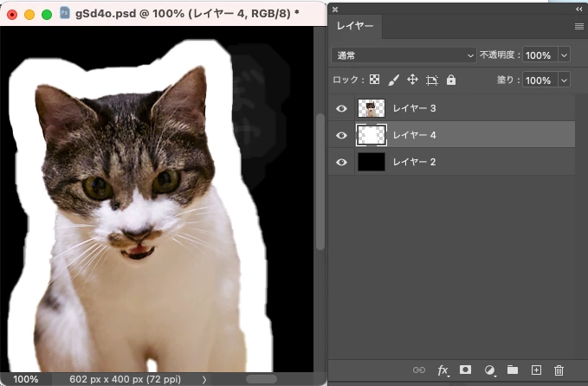This screenshot has height=386, width=588.
Task: Create a new layer group folder
Action: point(513,370)
